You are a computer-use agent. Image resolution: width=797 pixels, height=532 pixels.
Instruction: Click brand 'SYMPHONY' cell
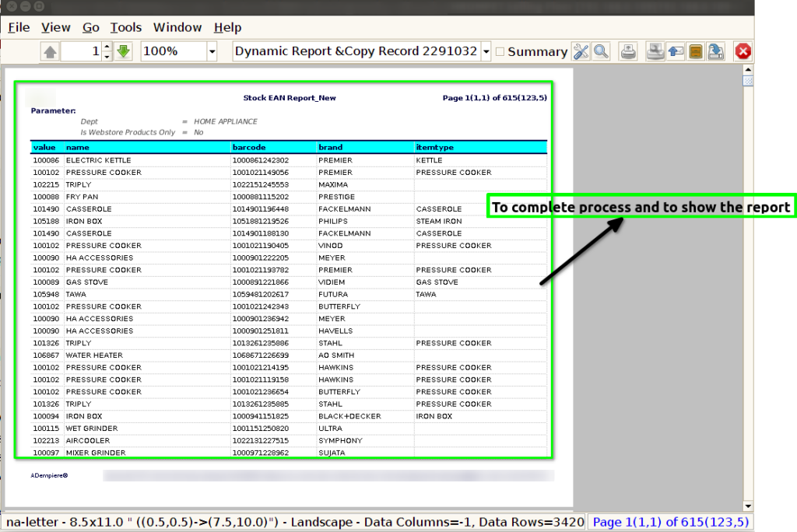point(340,440)
